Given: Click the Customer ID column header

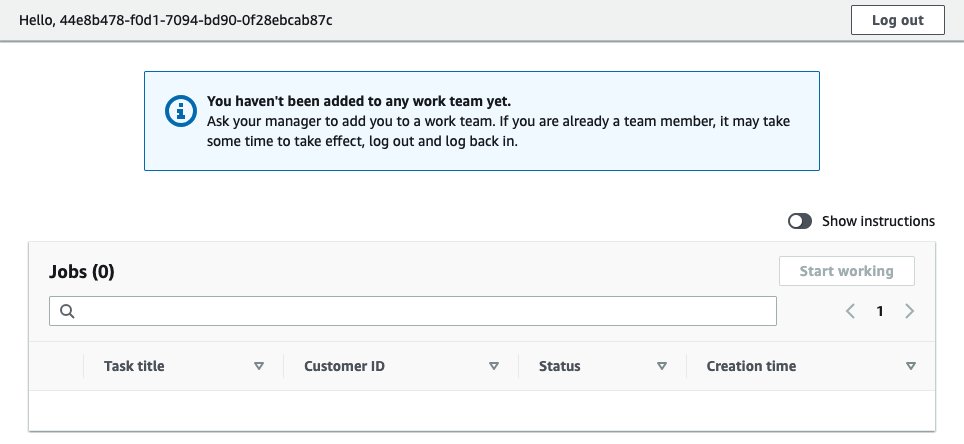Looking at the screenshot, I should coord(344,366).
